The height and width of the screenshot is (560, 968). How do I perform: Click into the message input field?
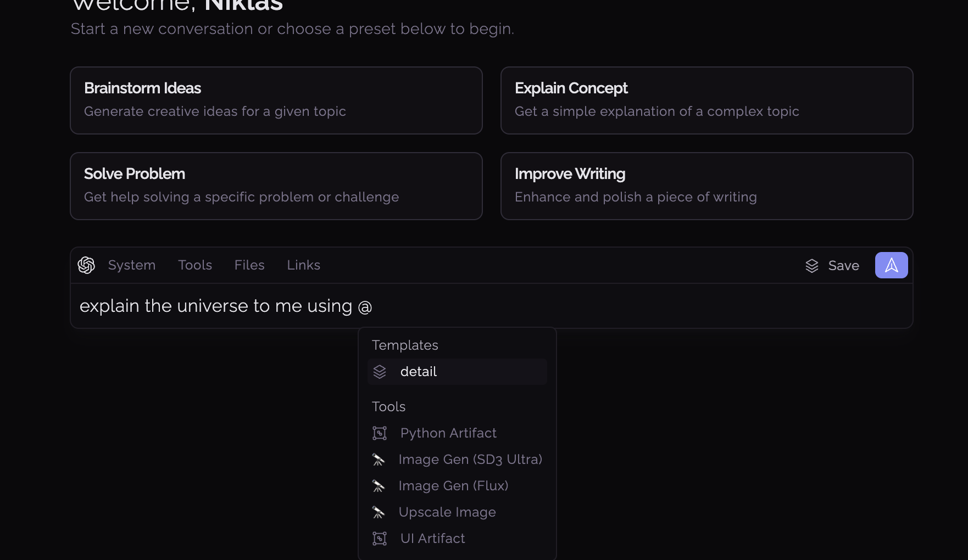[492, 306]
